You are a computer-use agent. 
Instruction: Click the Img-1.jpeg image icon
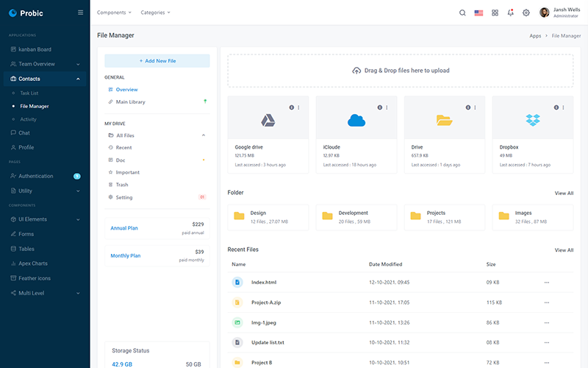237,322
